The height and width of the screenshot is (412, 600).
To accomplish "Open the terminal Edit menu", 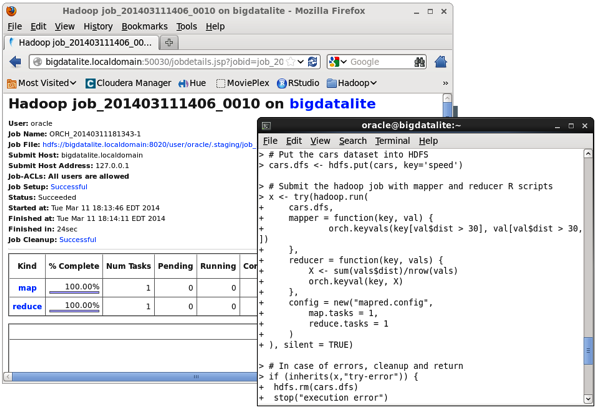I will point(294,141).
